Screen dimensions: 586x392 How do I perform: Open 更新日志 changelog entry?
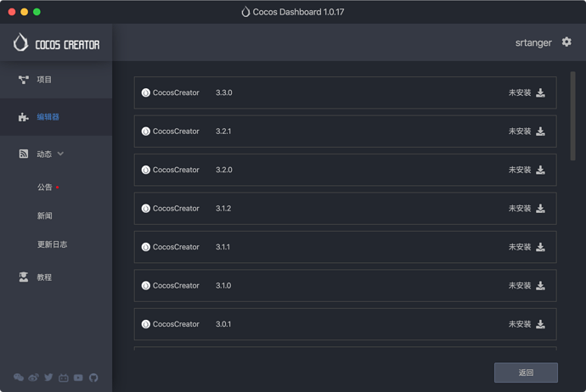click(52, 244)
